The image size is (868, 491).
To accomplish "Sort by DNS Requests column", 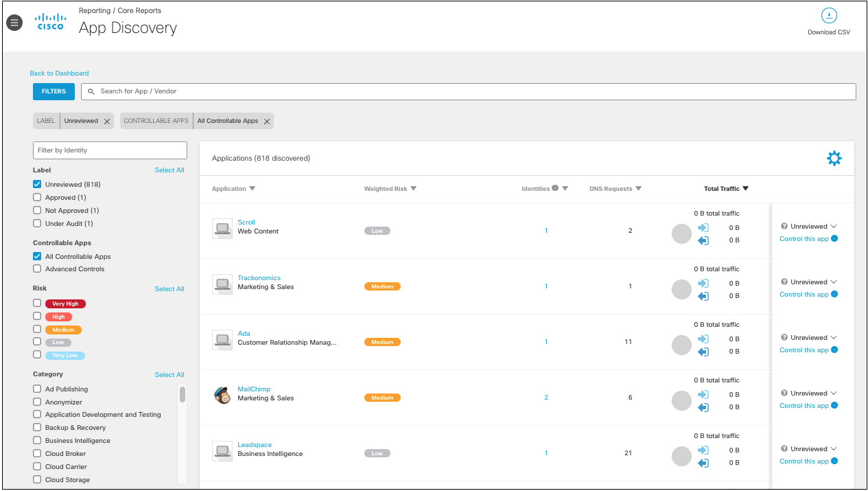I will click(615, 189).
